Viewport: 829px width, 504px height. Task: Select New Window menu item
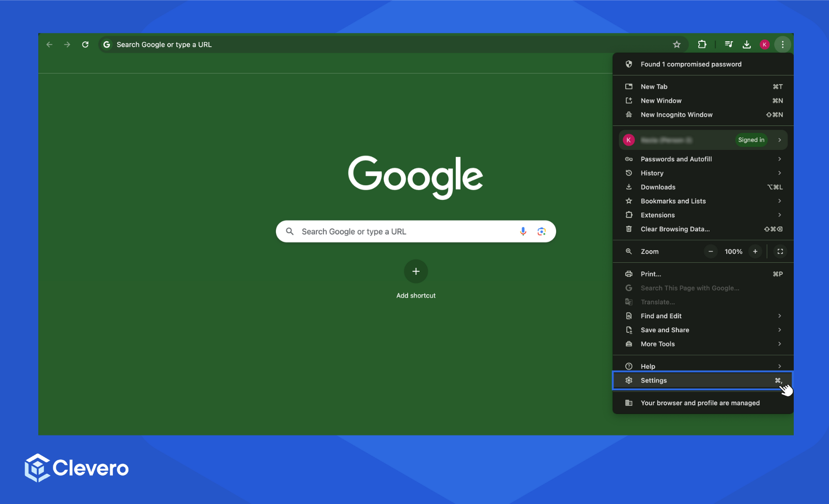(x=703, y=101)
